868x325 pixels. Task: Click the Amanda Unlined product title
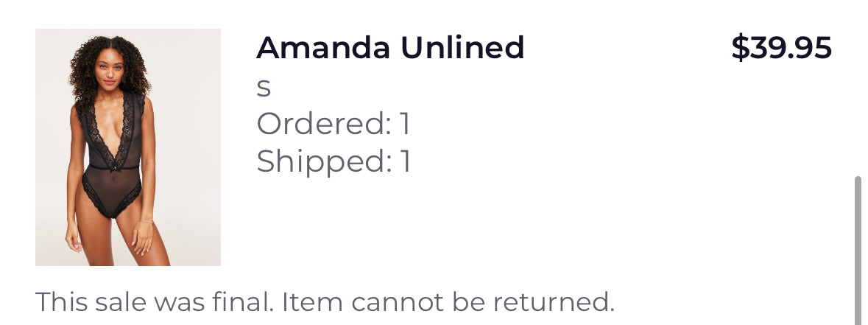[x=390, y=49]
